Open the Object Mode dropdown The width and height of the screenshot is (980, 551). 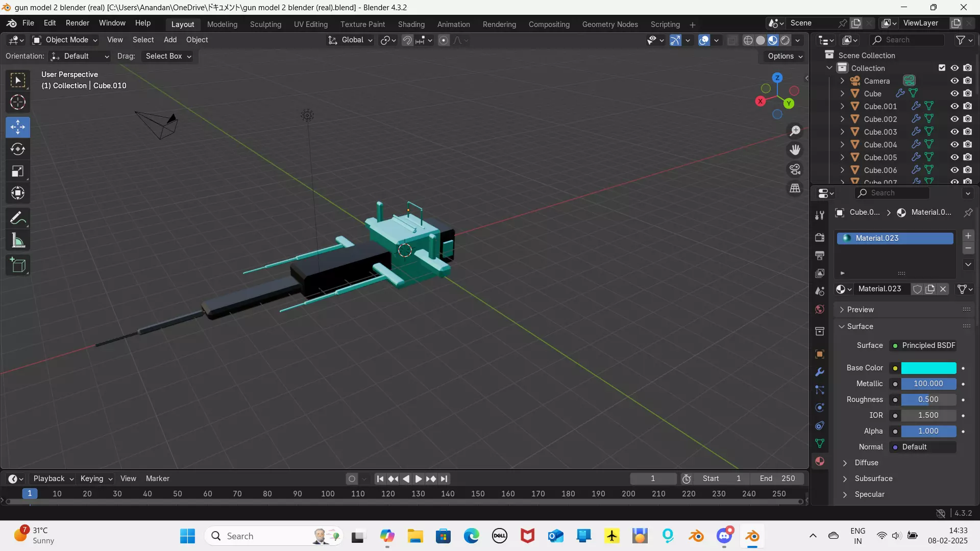(x=65, y=40)
